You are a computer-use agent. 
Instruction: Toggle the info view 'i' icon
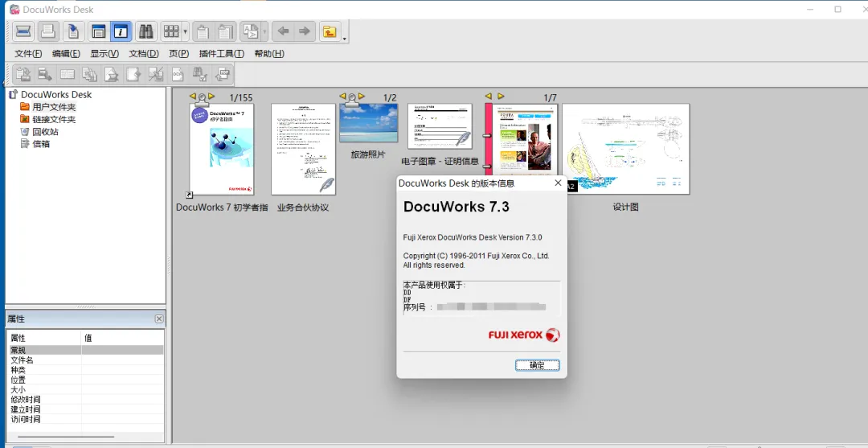click(121, 31)
